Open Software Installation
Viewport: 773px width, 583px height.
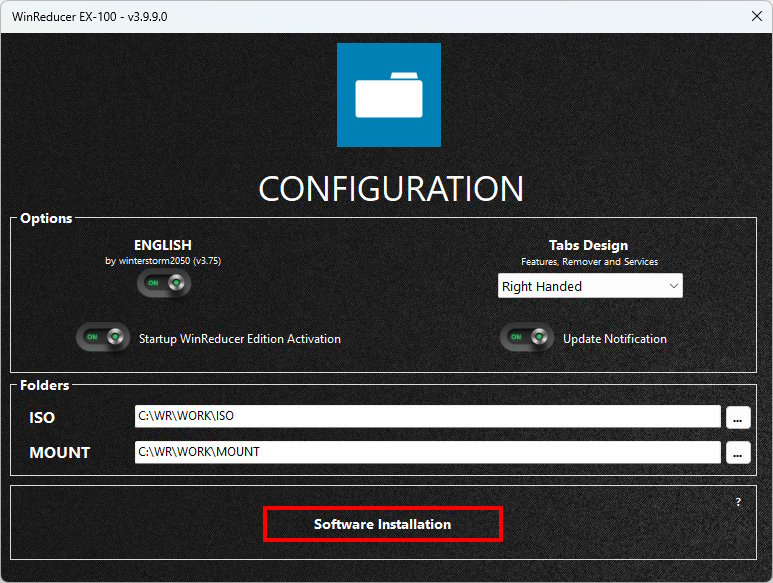(x=383, y=524)
